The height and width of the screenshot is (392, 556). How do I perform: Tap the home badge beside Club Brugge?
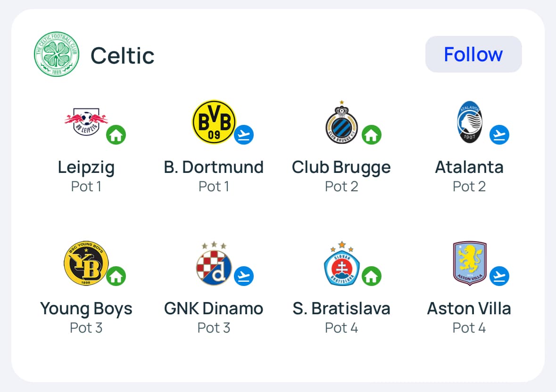(x=372, y=135)
